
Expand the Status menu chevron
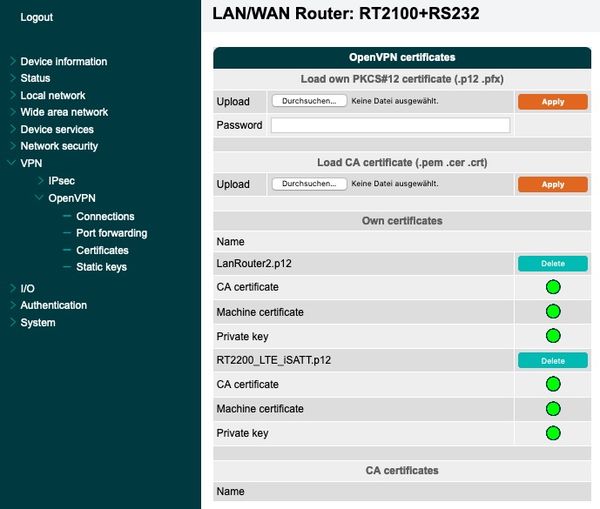[13, 78]
